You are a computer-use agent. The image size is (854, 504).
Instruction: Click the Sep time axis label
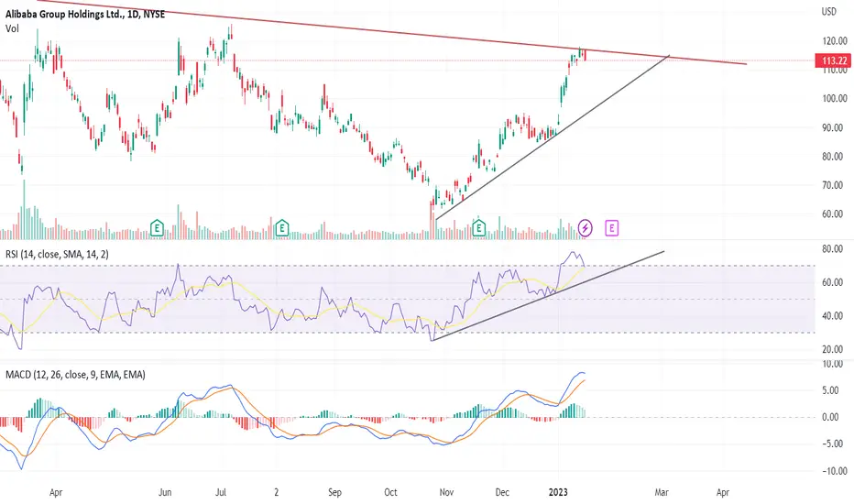pos(335,493)
